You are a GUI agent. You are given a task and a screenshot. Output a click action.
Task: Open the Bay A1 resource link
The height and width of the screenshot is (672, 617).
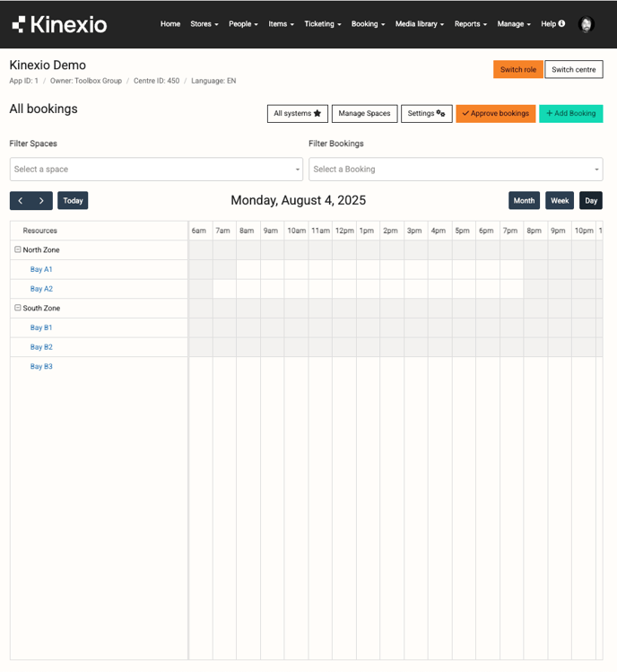[41, 269]
